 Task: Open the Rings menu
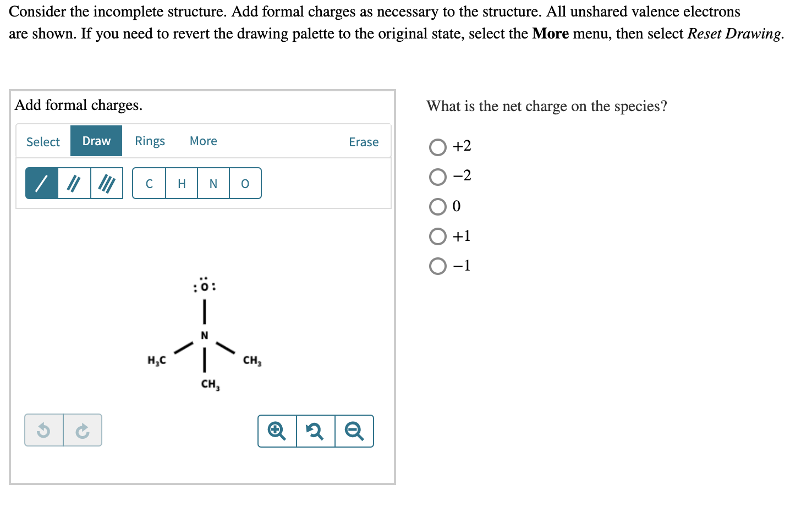[x=150, y=141]
